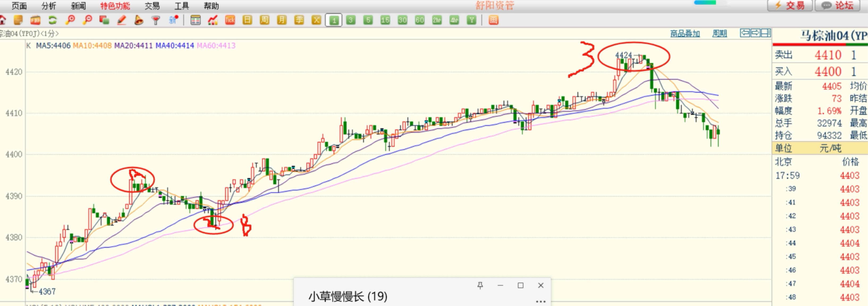Image resolution: width=868 pixels, height=306 pixels.
Task: Open the alert bell icon
Action: 138,20
